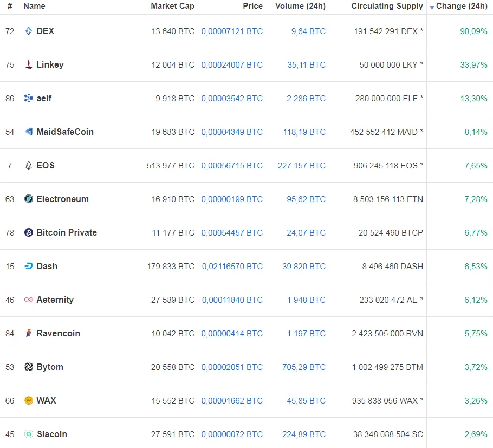
Task: Sort table by rank number column
Action: click(x=10, y=6)
